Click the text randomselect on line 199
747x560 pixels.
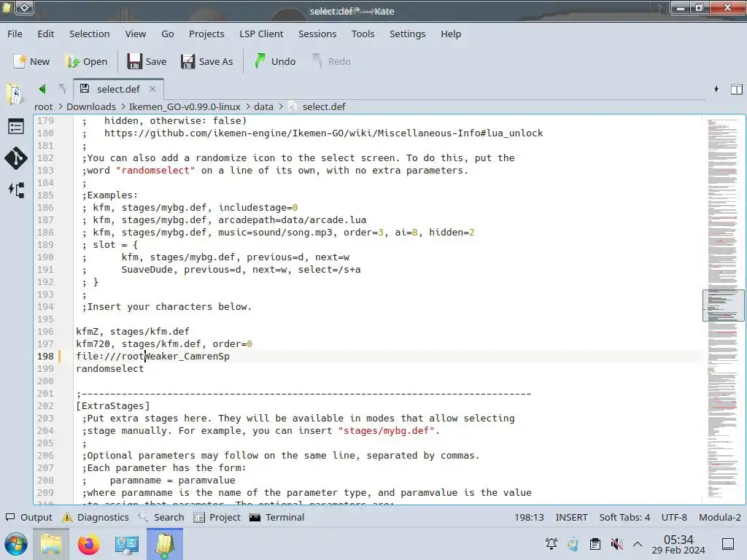(109, 368)
